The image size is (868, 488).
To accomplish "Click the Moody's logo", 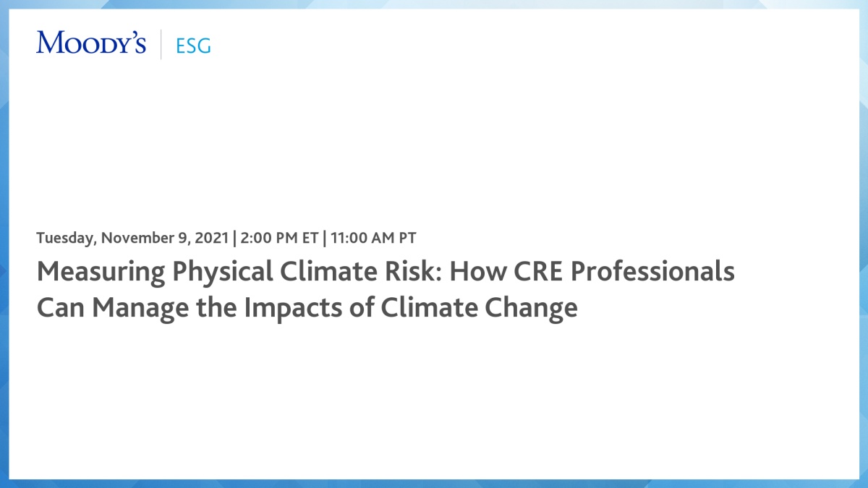I will click(x=91, y=43).
